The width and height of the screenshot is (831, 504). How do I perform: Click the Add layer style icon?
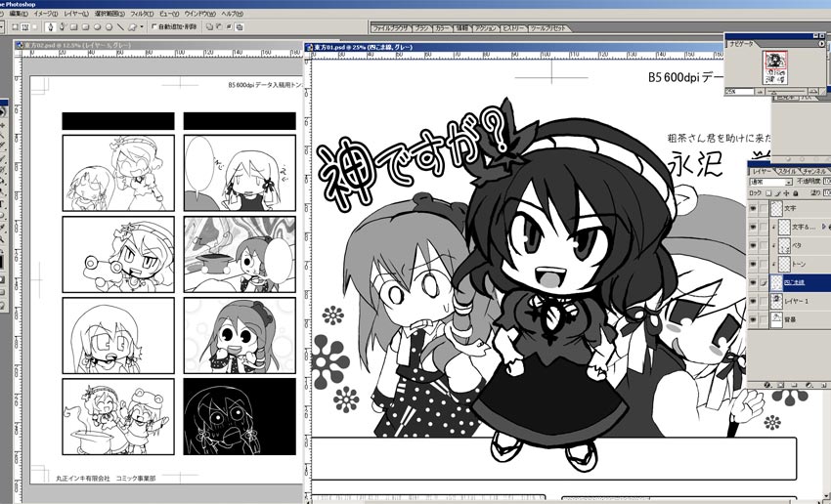coord(767,385)
